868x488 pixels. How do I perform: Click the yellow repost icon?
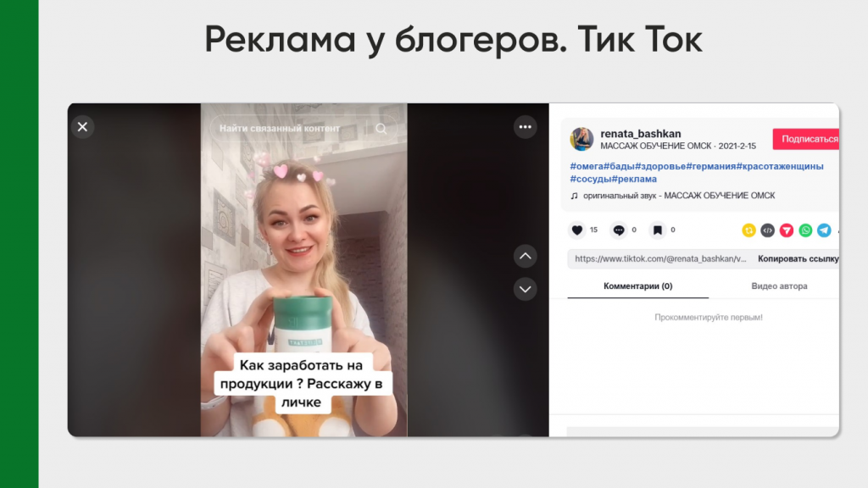[x=748, y=230]
